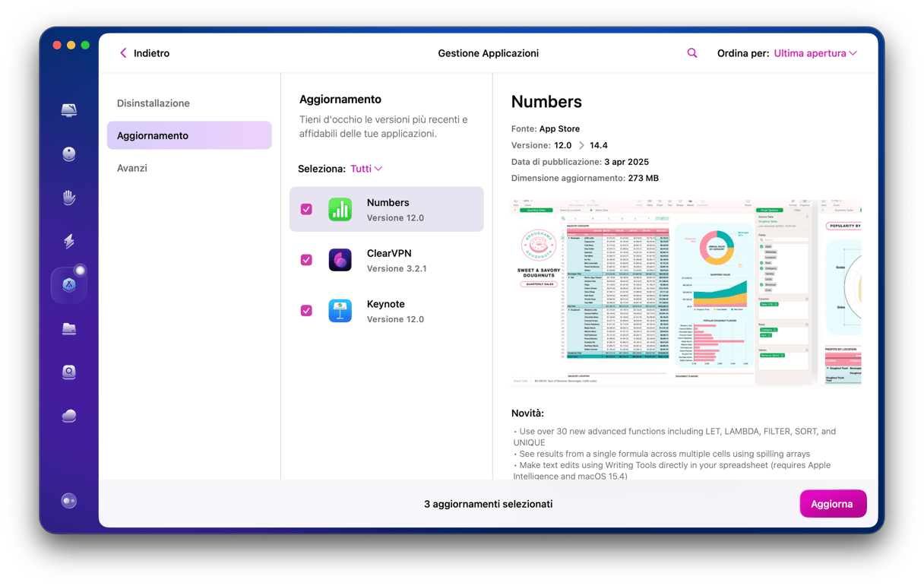This screenshot has width=924, height=586.
Task: Uncheck the ClearVPN update checkbox
Action: pos(306,260)
